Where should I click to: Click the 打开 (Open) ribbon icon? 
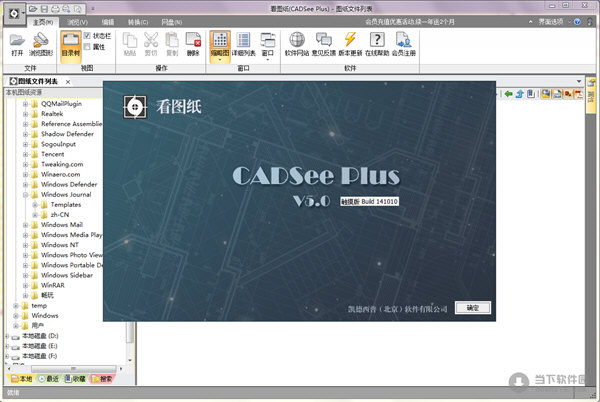(17, 44)
